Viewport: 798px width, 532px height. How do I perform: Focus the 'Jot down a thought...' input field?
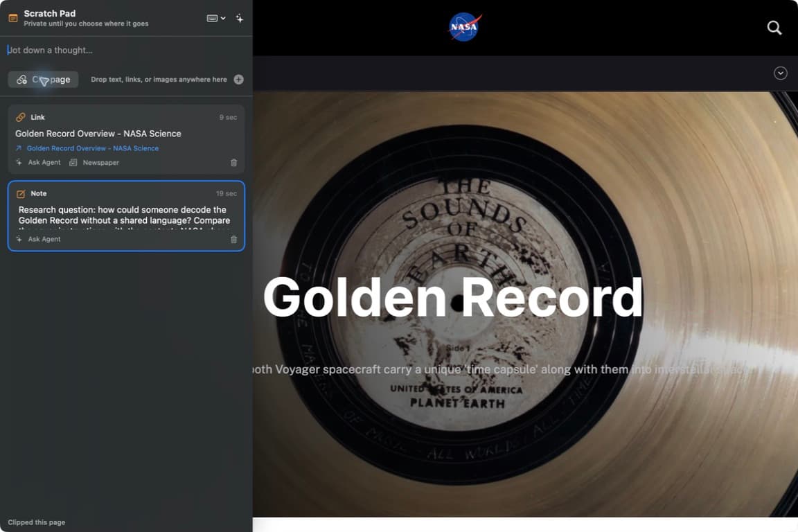point(125,50)
